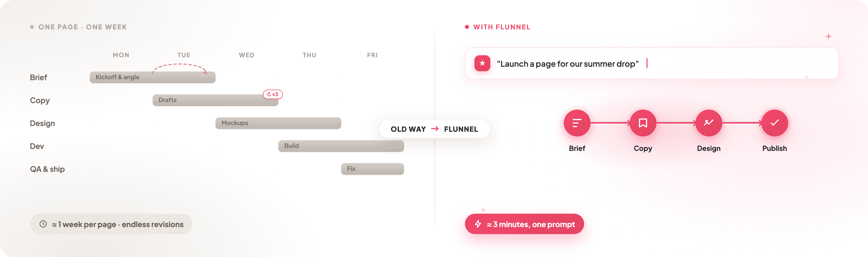The width and height of the screenshot is (868, 257).
Task: Click the '≈ 1 week per page' pill
Action: (x=111, y=224)
